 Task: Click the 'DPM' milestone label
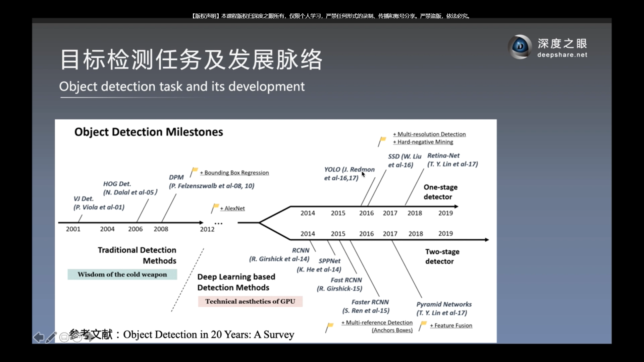(176, 177)
